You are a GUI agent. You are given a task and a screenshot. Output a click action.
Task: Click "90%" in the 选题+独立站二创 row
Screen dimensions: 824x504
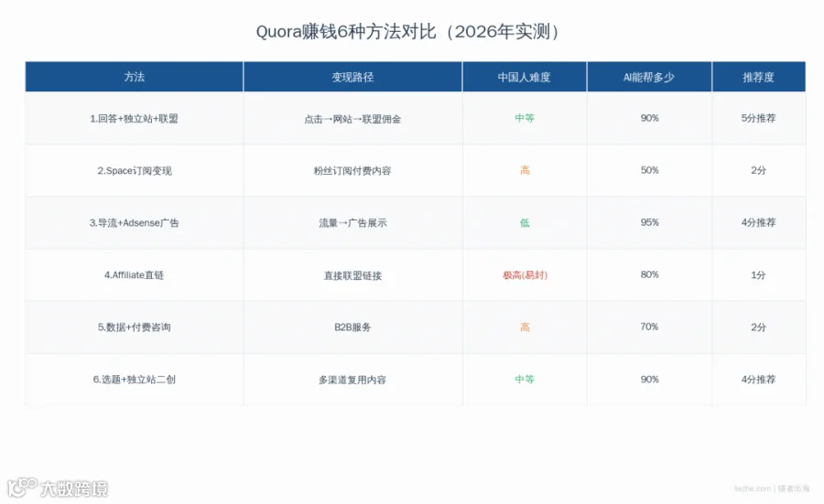click(649, 379)
